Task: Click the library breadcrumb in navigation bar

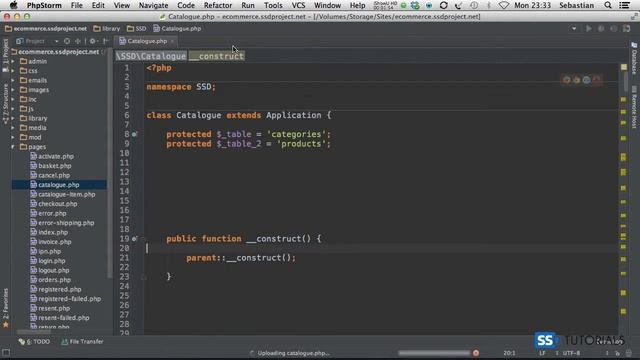Action: pos(107,29)
